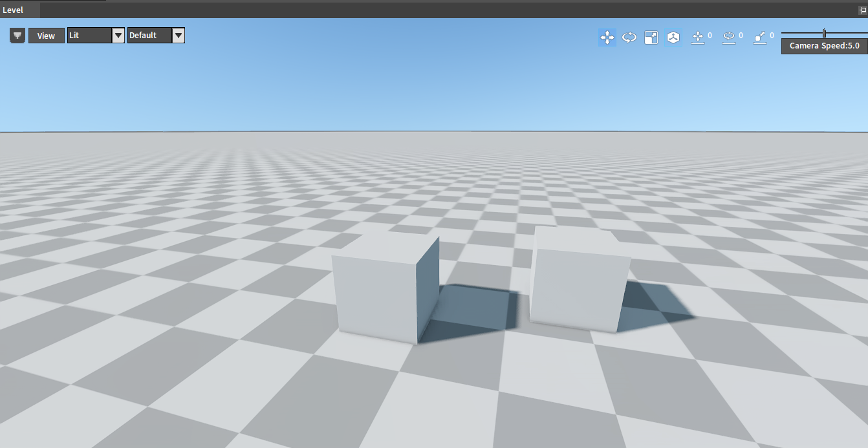Click the pin icon at panel corner
868x448 pixels.
(862, 10)
